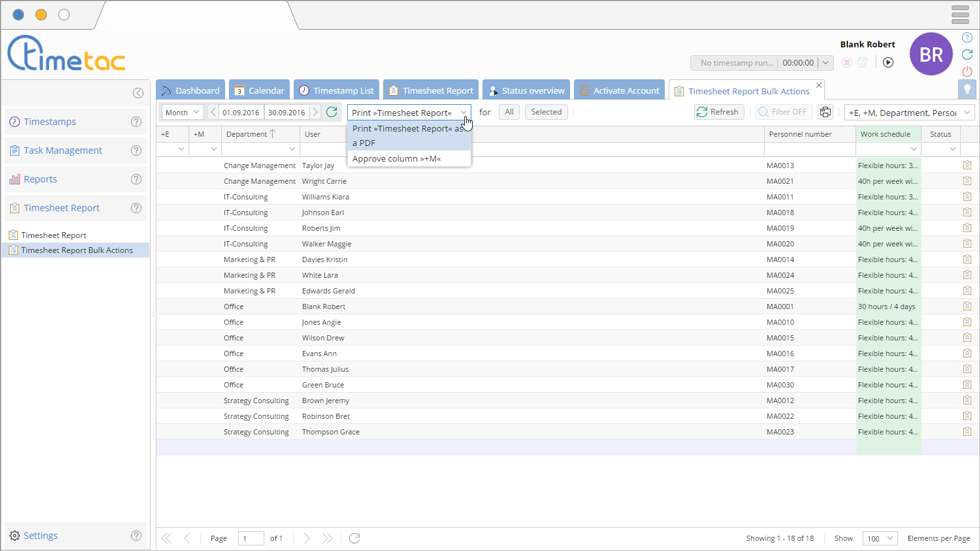The width and height of the screenshot is (980, 551).
Task: Open help for Settings
Action: [x=136, y=535]
